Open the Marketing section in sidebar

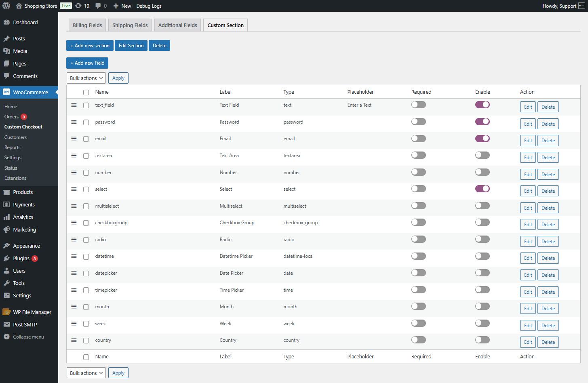pyautogui.click(x=24, y=229)
